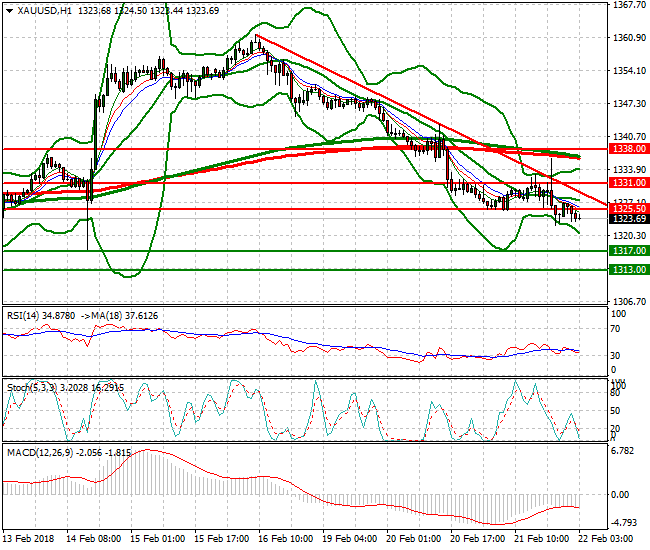Click the 1360.90 price axis value
Screen dimensions: 650x550
pyautogui.click(x=629, y=38)
